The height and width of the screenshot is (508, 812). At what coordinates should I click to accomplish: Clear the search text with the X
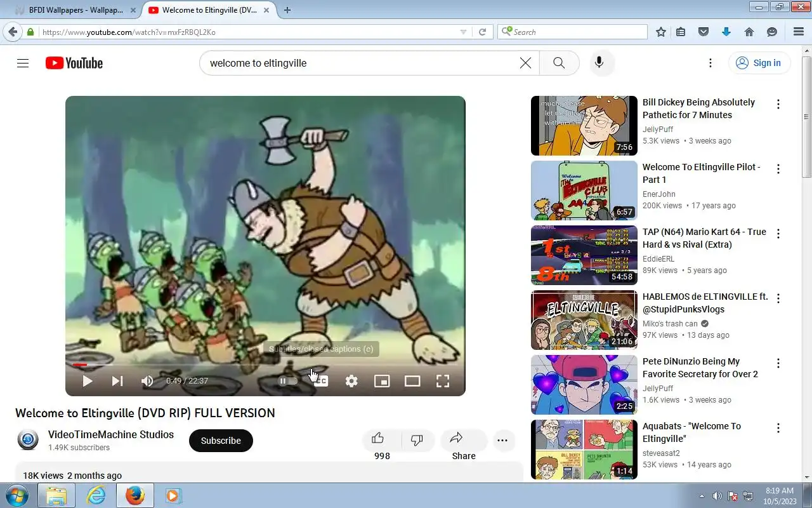525,63
